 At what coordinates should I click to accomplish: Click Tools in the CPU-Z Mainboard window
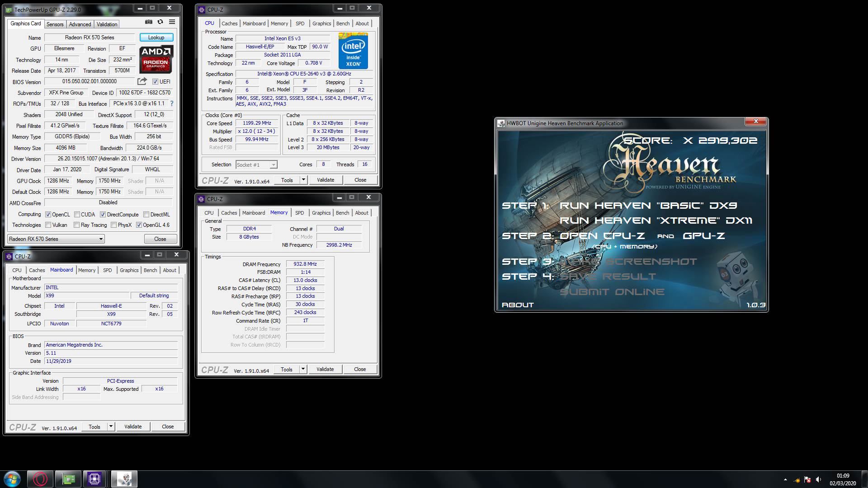(94, 427)
